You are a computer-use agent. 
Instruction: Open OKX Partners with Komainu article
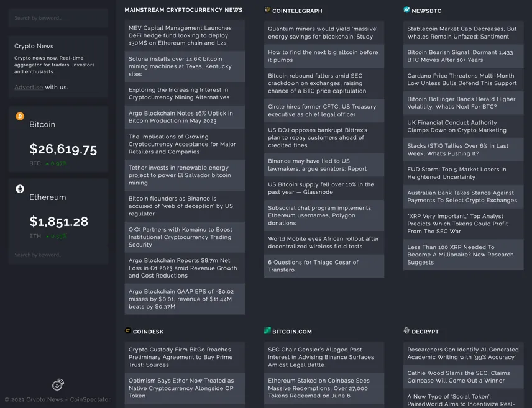(x=185, y=237)
